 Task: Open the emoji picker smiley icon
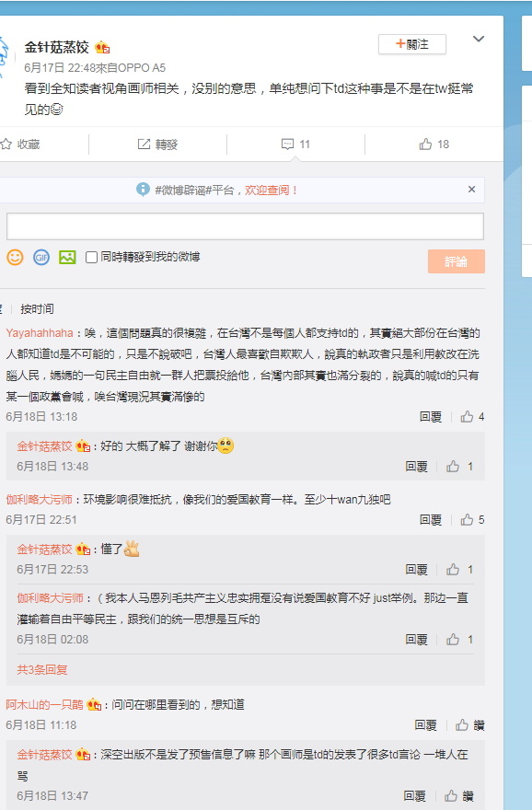[x=15, y=257]
